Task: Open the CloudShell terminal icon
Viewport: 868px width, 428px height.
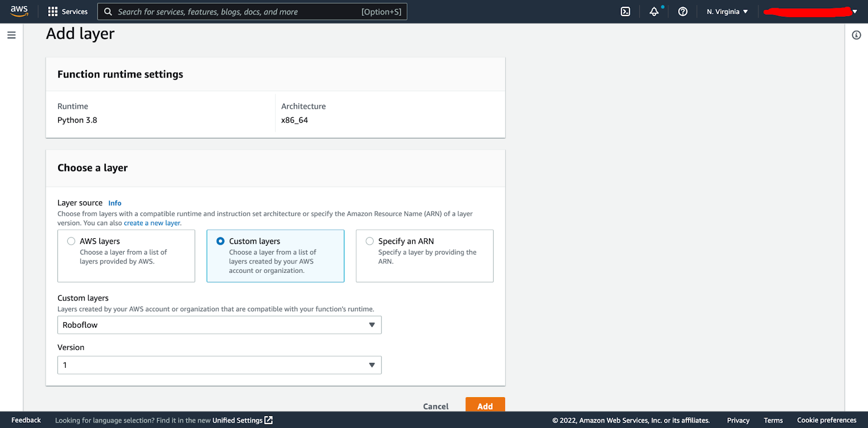Action: pos(626,11)
